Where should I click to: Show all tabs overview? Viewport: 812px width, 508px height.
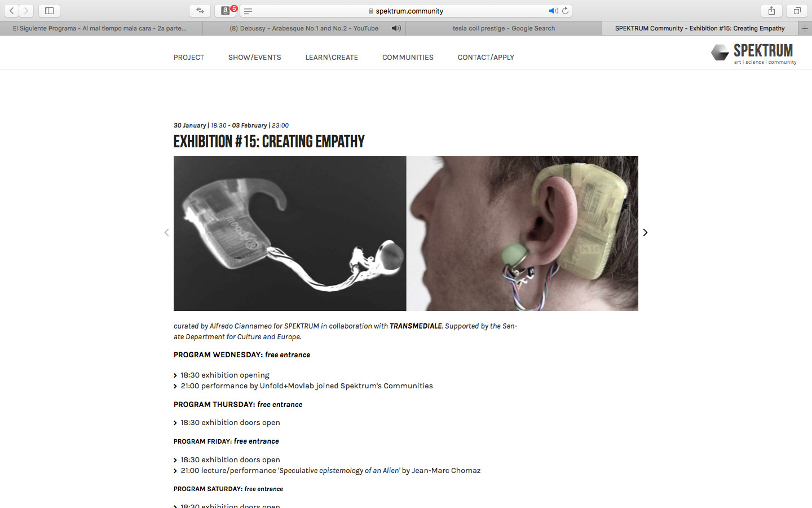797,10
